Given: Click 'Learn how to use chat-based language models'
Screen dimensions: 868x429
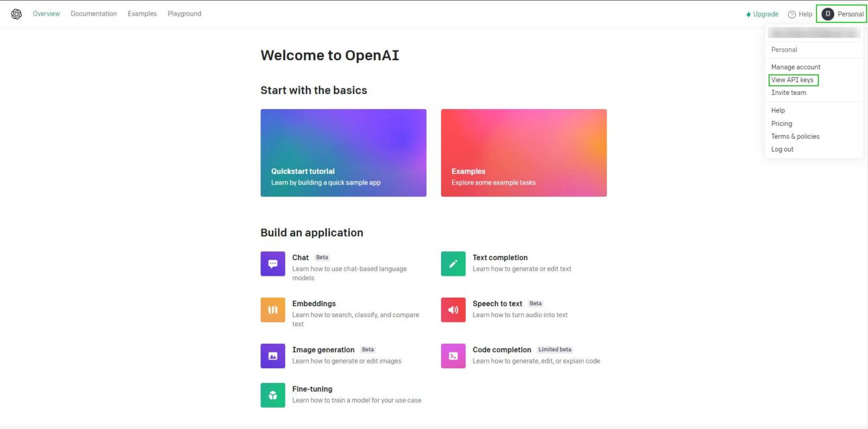Looking at the screenshot, I should point(349,273).
